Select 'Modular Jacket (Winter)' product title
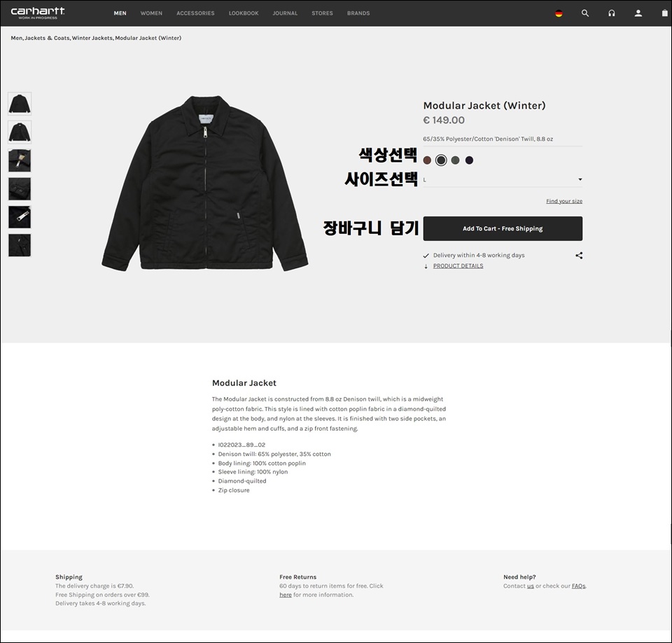Image resolution: width=672 pixels, height=643 pixels. coord(484,106)
